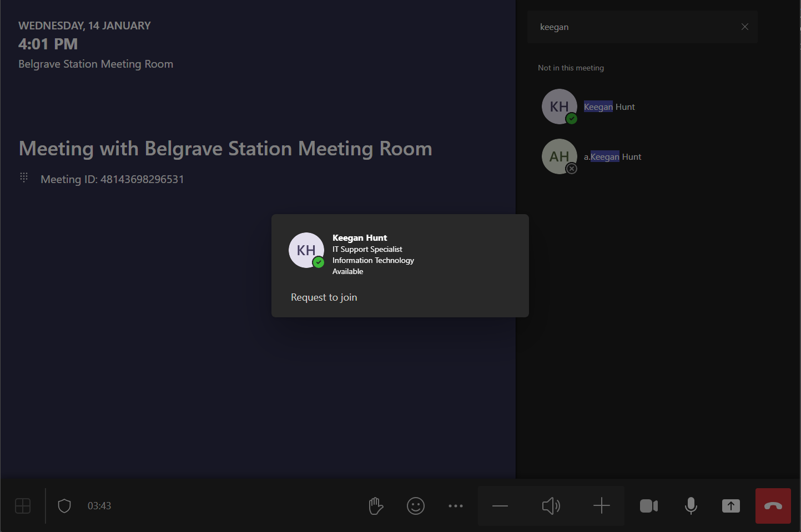Open the dial pad icon beside Meeting ID
The width and height of the screenshot is (801, 532).
(x=24, y=178)
